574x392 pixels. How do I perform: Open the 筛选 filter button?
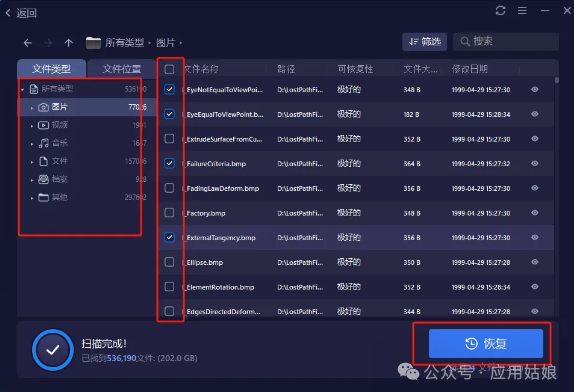pos(425,42)
